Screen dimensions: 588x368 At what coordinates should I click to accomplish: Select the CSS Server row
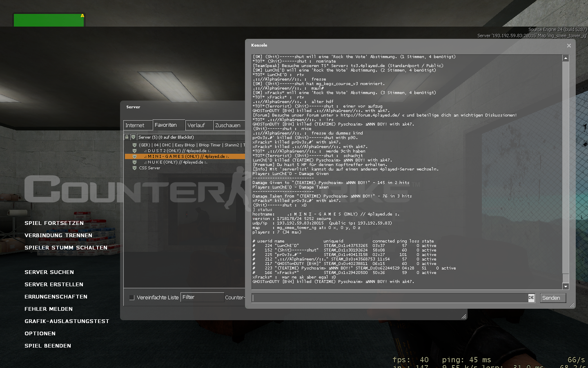185,168
